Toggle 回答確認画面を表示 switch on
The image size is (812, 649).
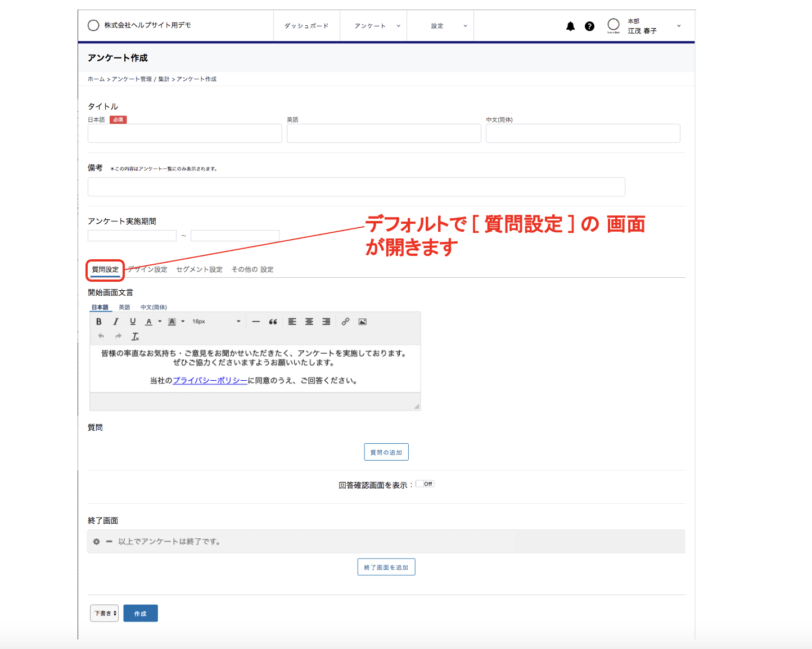(x=425, y=484)
